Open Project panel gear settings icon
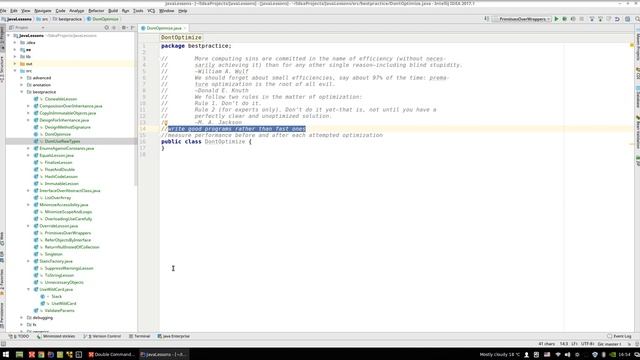 click(x=124, y=28)
